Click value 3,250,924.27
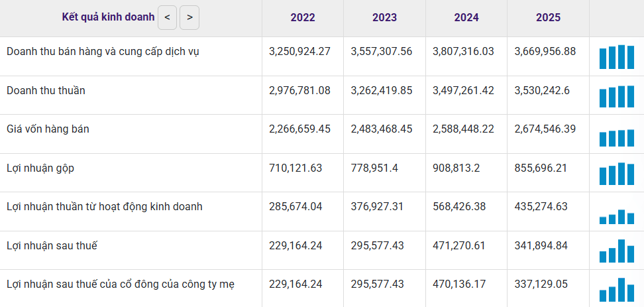 300,51
